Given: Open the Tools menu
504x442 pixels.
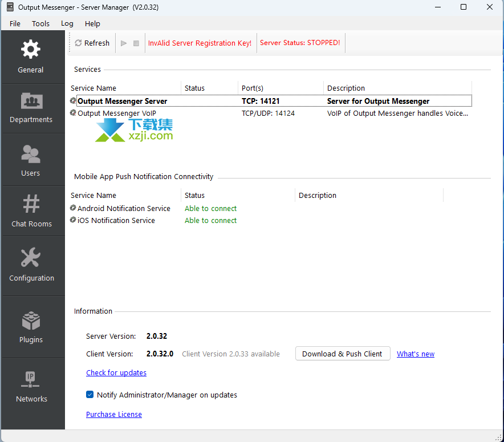Looking at the screenshot, I should 40,23.
